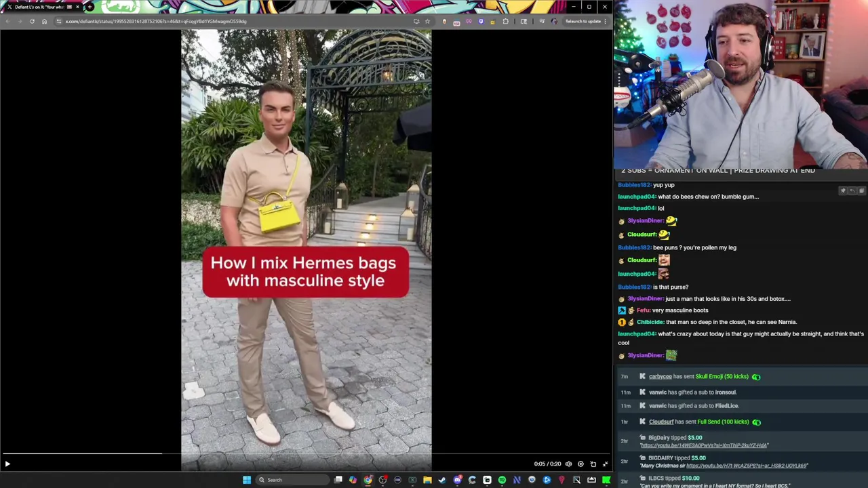Open the browser profile avatar
Viewport: 868px width, 488px height.
(x=554, y=21)
